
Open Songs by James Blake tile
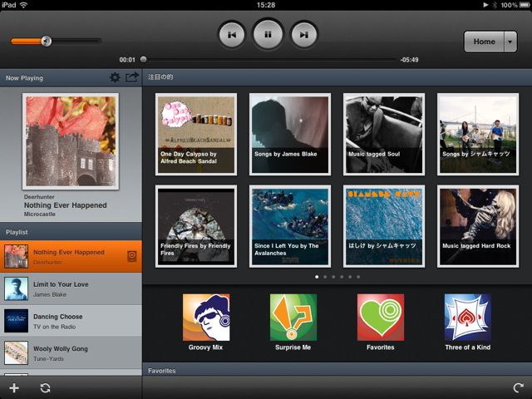click(x=290, y=135)
